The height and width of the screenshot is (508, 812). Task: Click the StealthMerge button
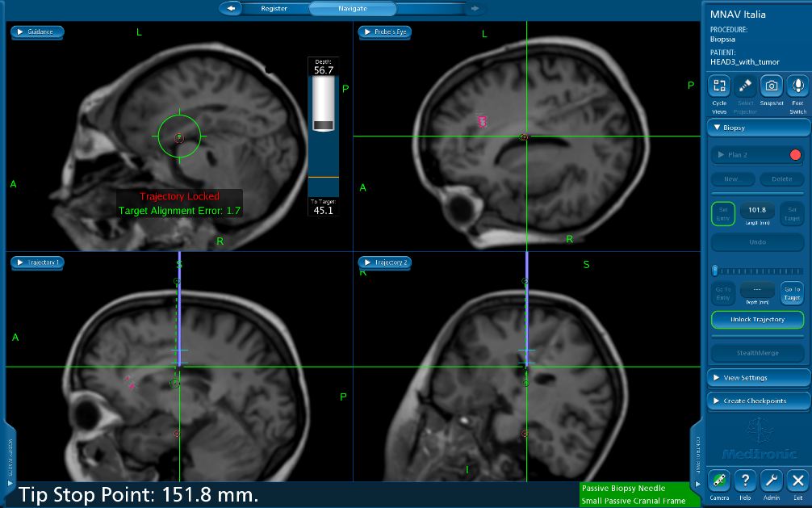click(757, 353)
